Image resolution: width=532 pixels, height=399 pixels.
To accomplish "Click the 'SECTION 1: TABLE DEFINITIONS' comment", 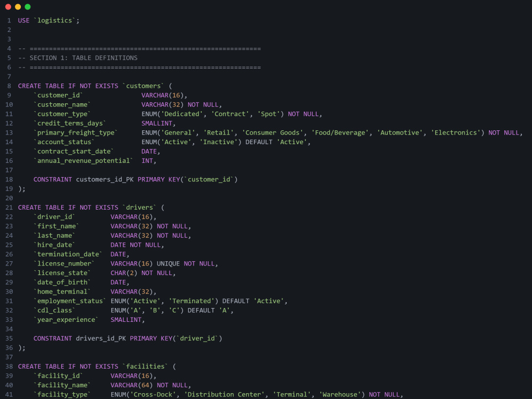I will pyautogui.click(x=84, y=58).
